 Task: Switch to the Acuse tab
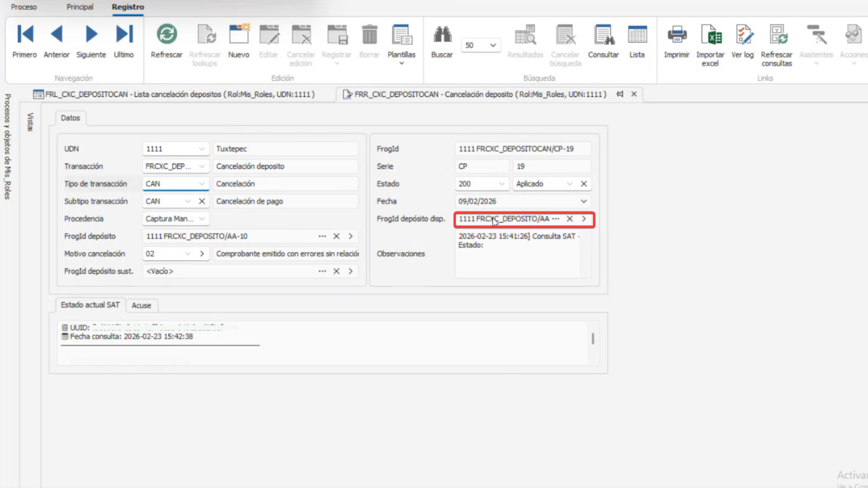(141, 305)
